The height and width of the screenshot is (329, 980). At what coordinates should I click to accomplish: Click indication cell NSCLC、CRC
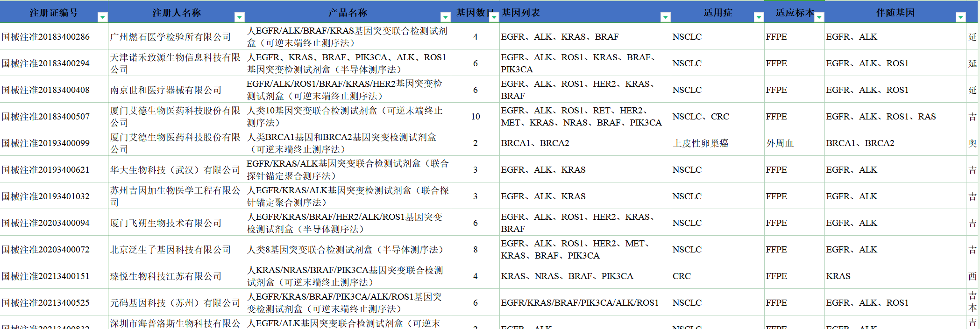click(x=717, y=116)
